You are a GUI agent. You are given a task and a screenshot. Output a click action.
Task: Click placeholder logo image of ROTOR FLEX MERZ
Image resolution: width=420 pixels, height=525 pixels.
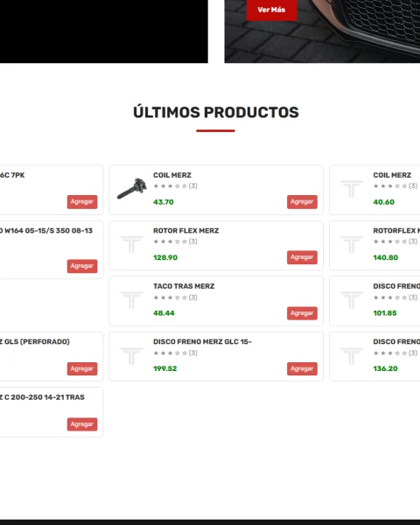point(131,244)
